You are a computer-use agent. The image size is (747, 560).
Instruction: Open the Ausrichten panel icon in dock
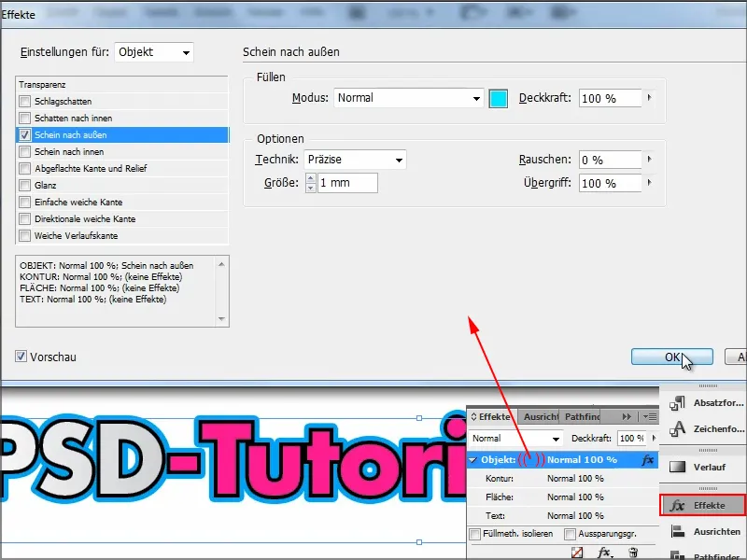point(677,531)
